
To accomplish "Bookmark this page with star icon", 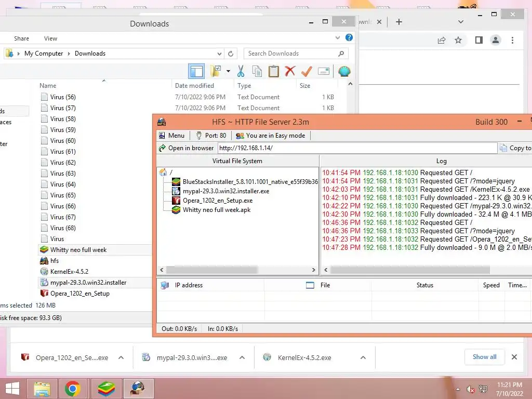I will [458, 41].
